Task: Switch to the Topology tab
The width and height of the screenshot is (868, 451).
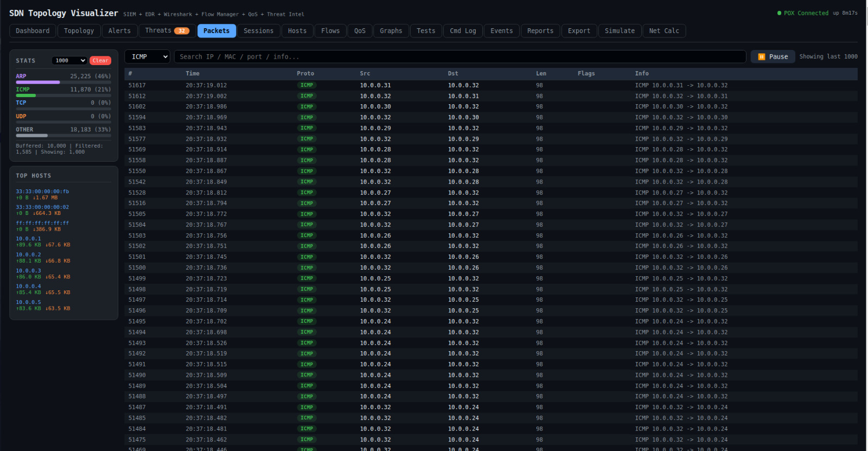Action: 79,31
